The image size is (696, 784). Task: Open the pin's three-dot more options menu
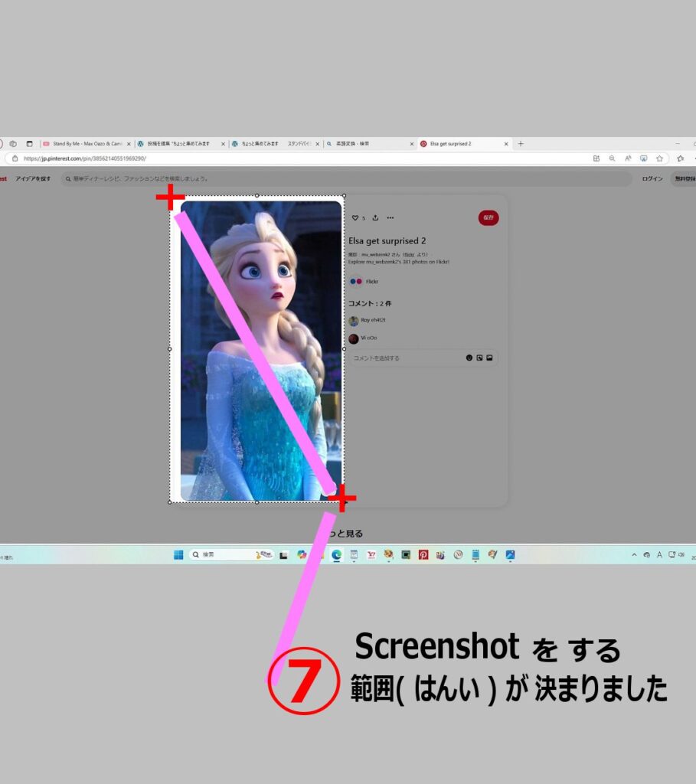coord(390,217)
